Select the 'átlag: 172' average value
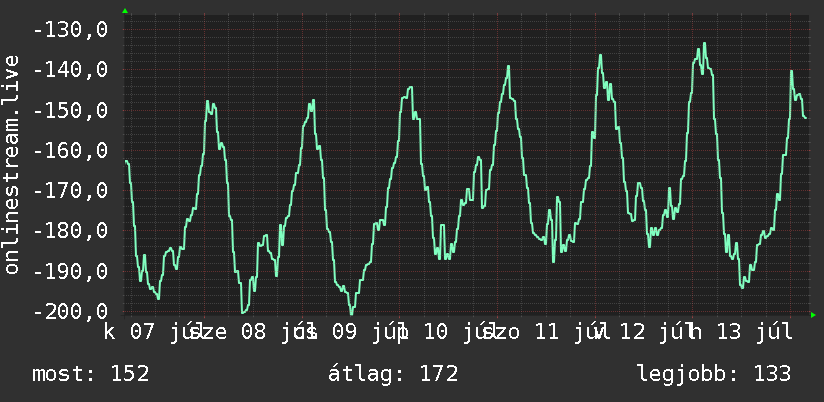The height and width of the screenshot is (402, 824). 393,374
